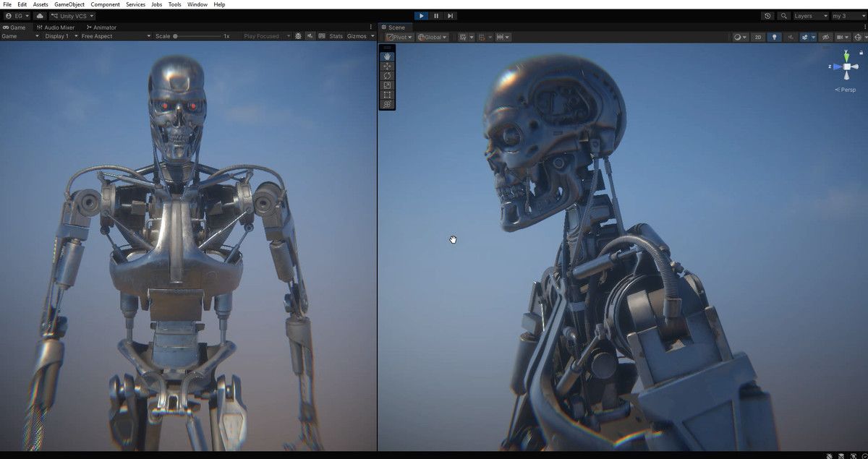Screen dimensions: 868x459
Task: Open the Layers dropdown
Action: (810, 16)
